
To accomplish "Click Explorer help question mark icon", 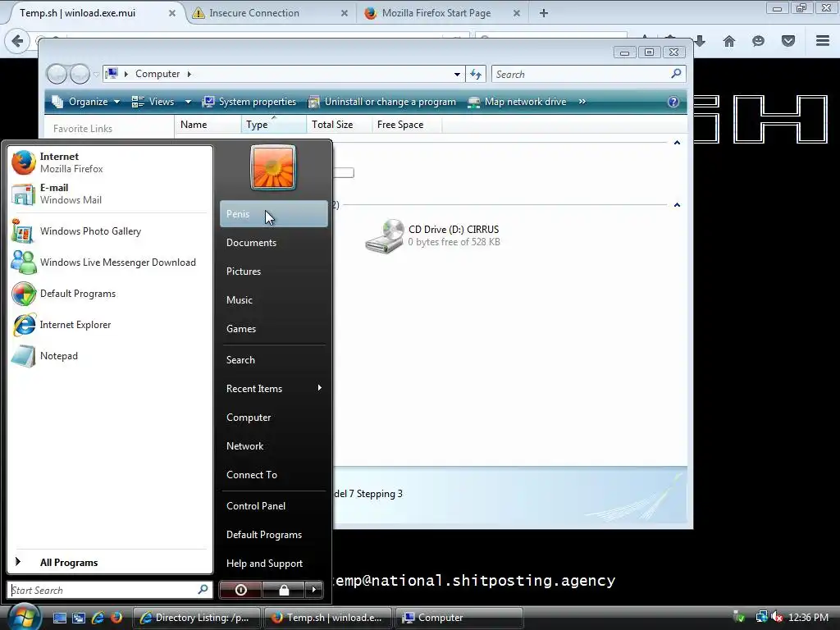I will tap(673, 102).
